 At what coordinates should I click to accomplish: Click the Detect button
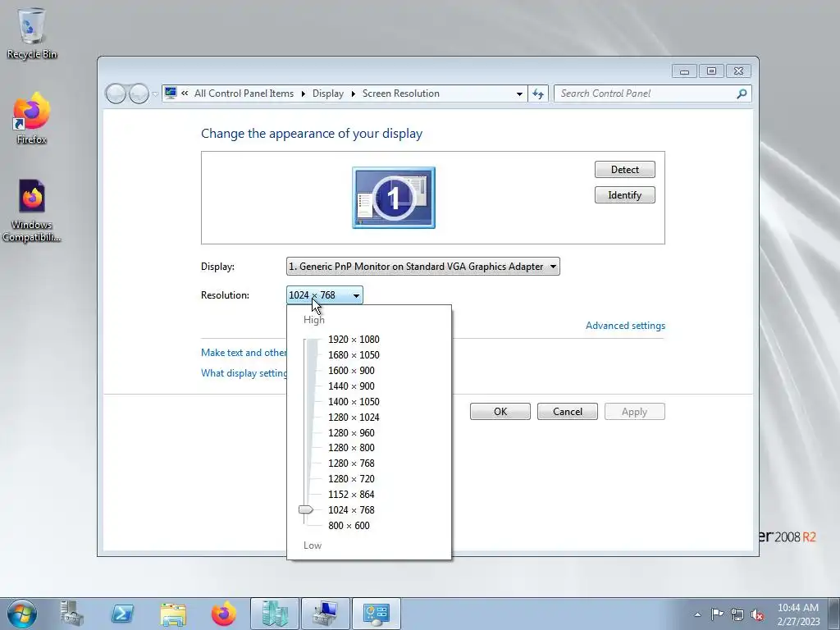[x=624, y=169]
